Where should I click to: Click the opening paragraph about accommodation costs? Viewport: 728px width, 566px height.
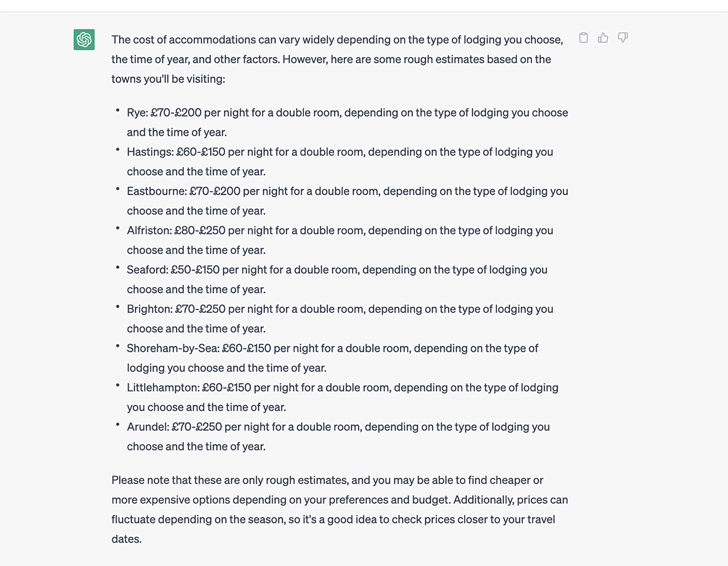pyautogui.click(x=337, y=59)
